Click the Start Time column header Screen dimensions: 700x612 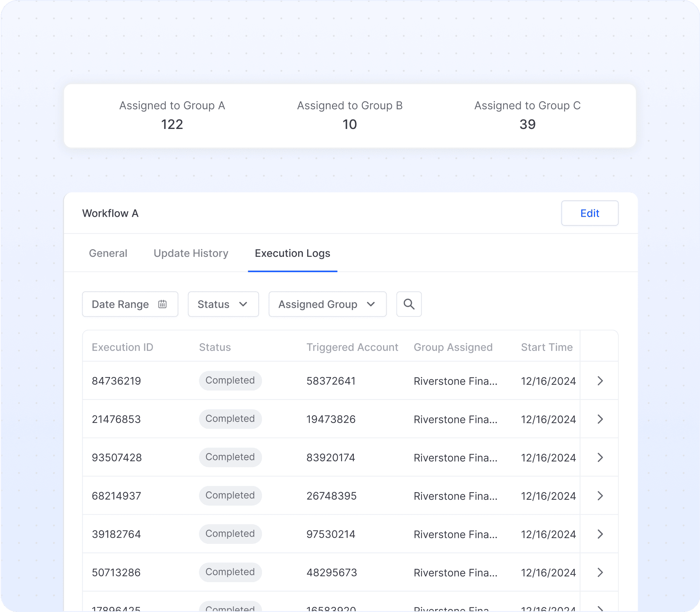[x=547, y=347]
